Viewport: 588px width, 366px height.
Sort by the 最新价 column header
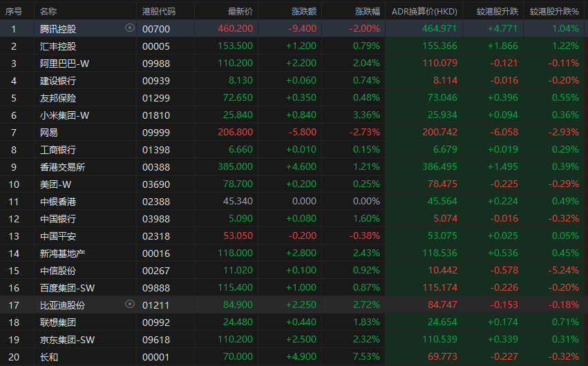(240, 12)
